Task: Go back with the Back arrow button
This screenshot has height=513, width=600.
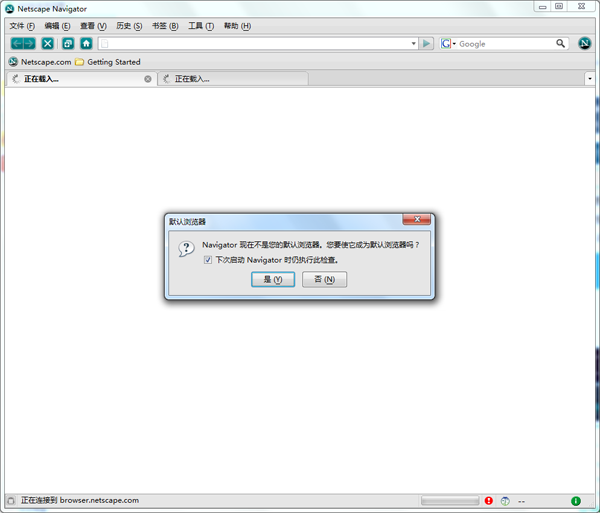Action: tap(16, 44)
